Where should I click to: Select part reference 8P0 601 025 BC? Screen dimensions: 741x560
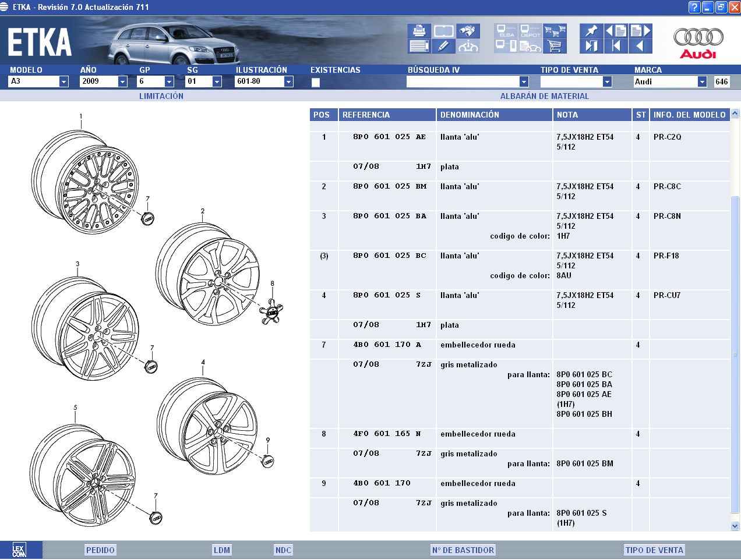coord(390,256)
